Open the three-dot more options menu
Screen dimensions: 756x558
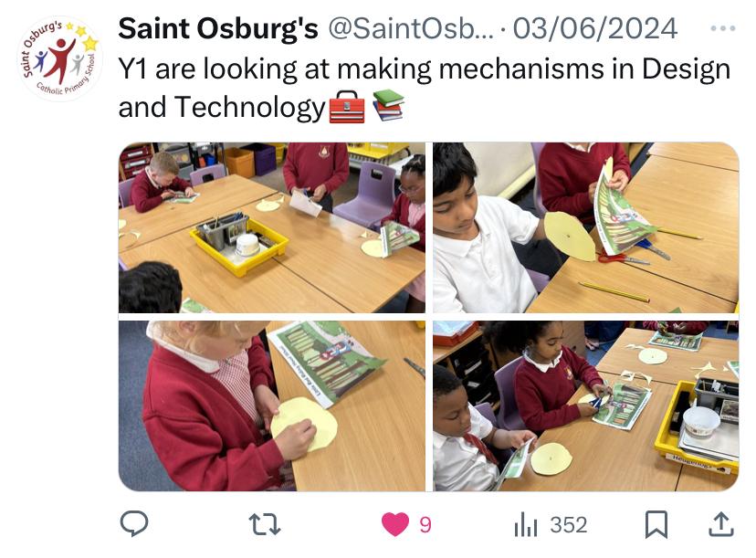[723, 28]
